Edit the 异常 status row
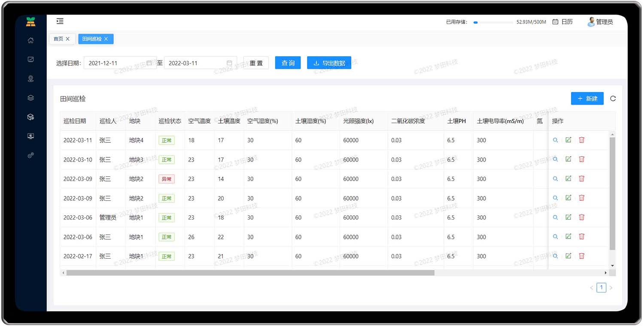This screenshot has height=326, width=644. coord(568,178)
